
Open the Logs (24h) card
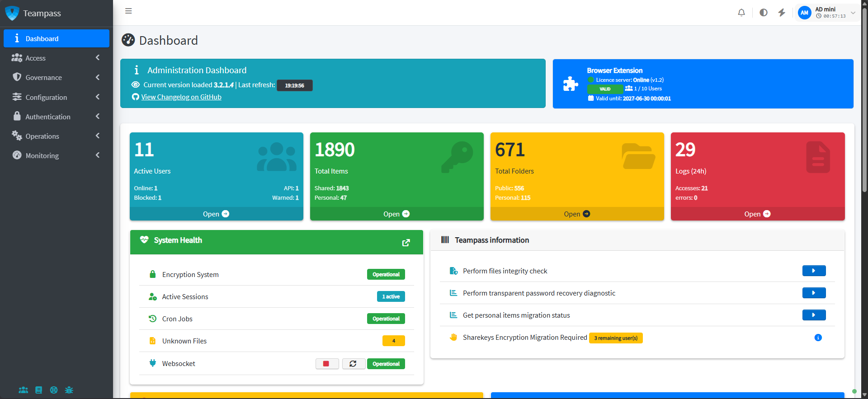[x=758, y=214]
